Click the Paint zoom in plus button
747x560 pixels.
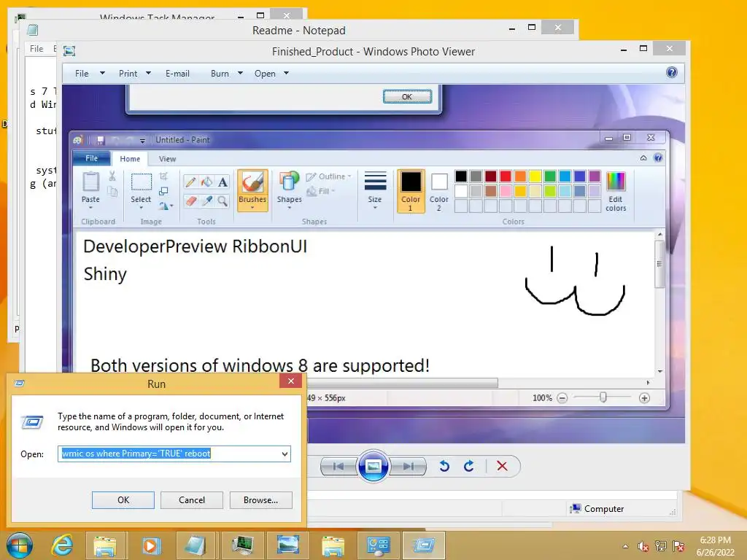(x=644, y=397)
